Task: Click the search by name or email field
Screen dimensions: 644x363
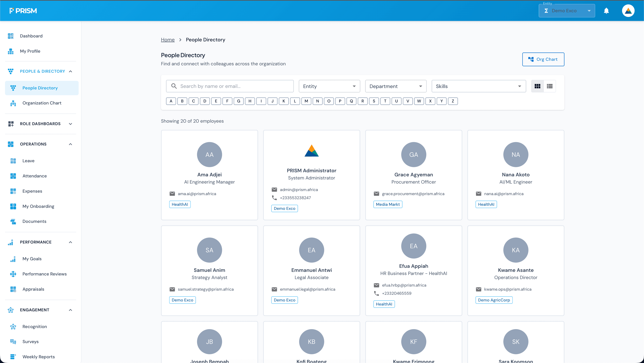Action: (x=230, y=86)
